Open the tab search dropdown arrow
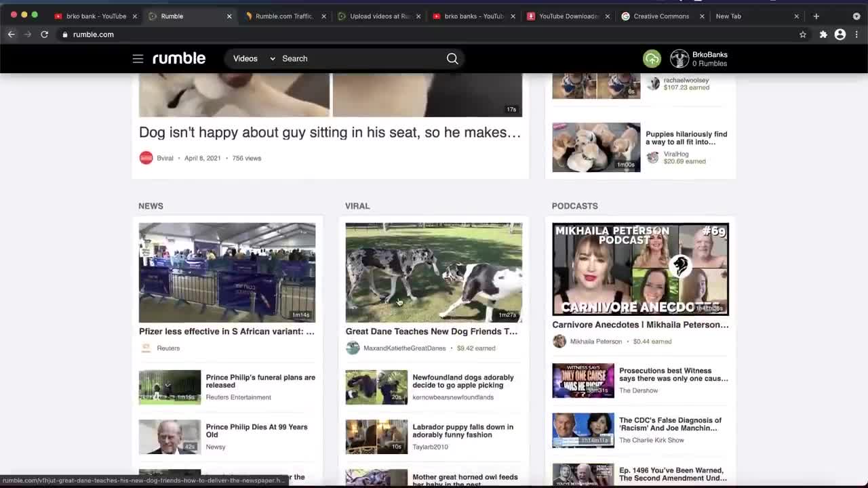Viewport: 868px width, 488px height. 856,16
